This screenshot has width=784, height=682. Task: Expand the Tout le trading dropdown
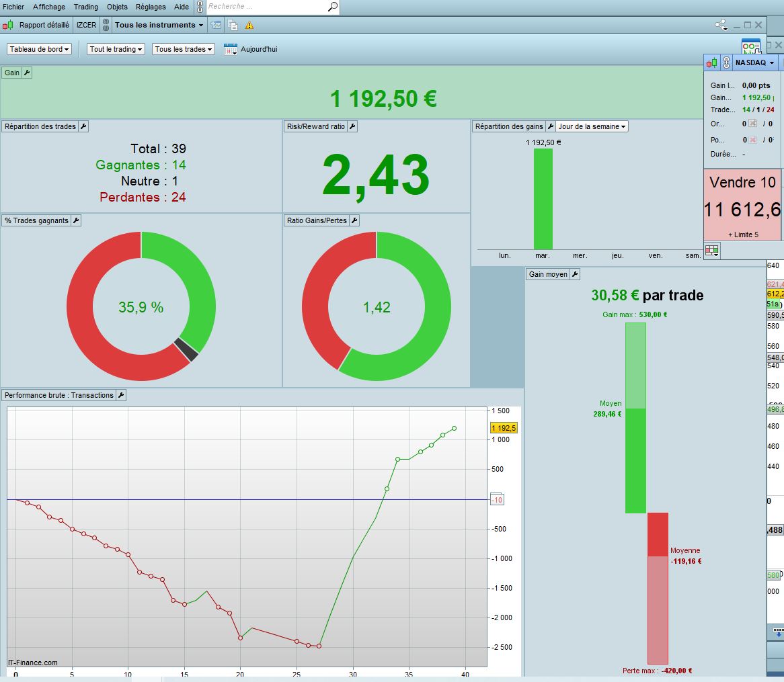click(116, 49)
